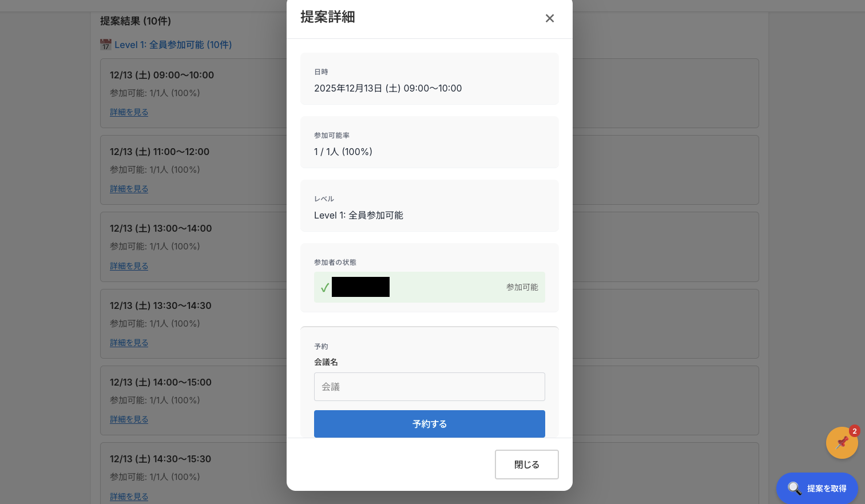The image size is (865, 504).
Task: Click the 1 / 1人 (100%) value
Action: [x=343, y=152]
